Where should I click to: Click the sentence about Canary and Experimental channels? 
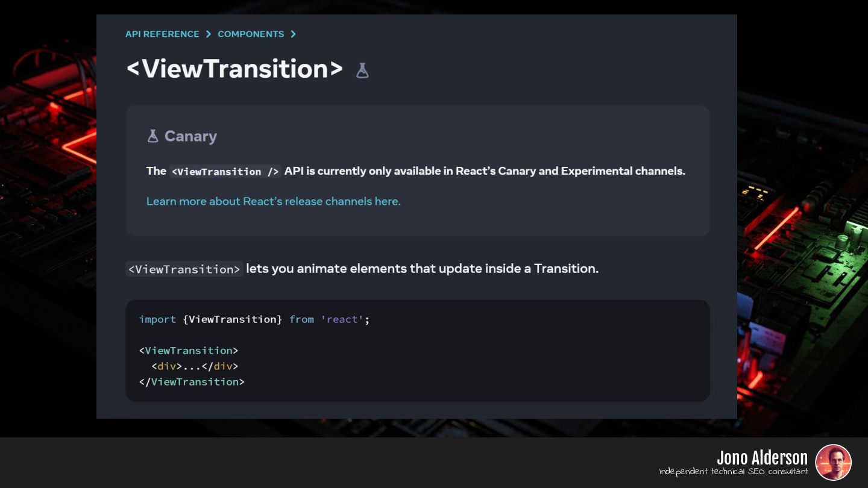416,171
